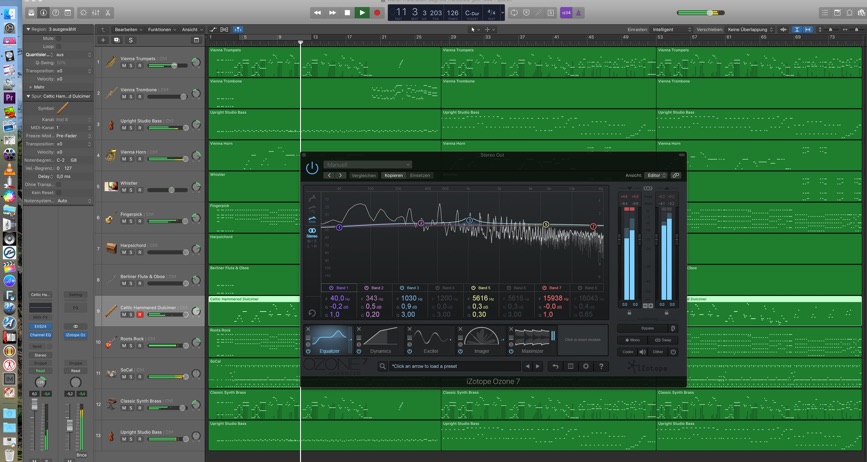
Task: Open the Editors scissors button
Action: [x=108, y=12]
